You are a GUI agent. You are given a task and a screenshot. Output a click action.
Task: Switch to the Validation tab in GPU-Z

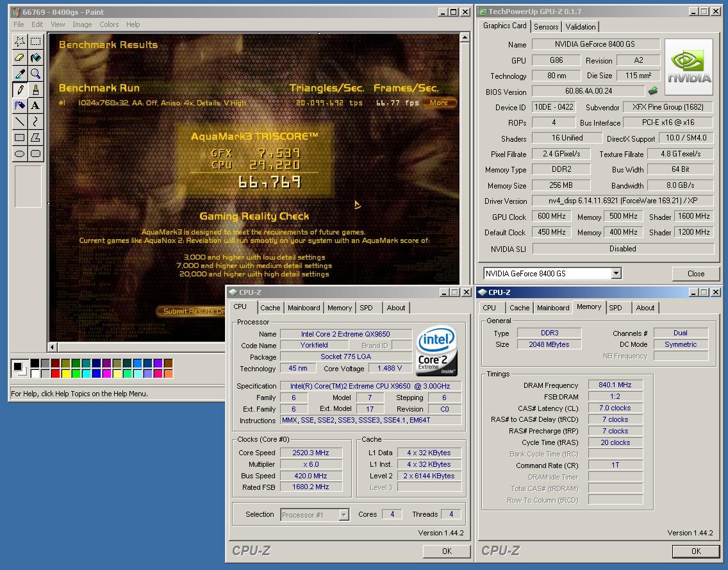(x=581, y=27)
